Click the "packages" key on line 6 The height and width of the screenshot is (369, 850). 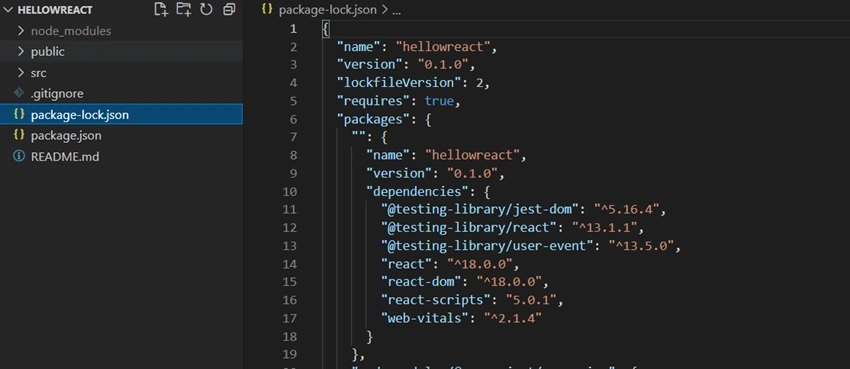tap(374, 119)
